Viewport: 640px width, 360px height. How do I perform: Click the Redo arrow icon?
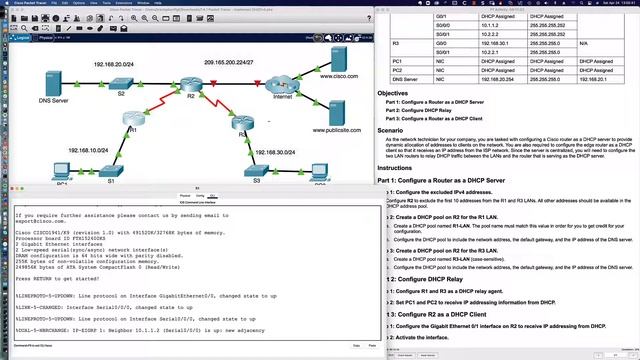click(x=121, y=18)
